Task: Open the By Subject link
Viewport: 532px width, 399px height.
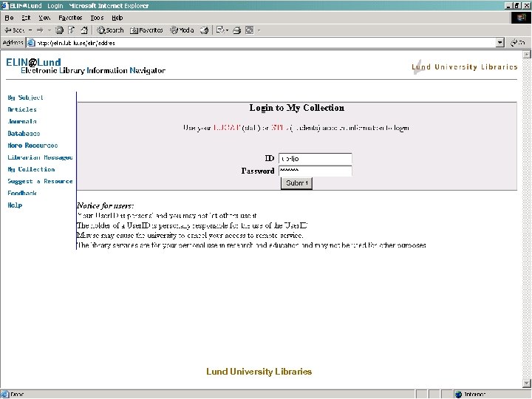Action: pyautogui.click(x=25, y=98)
